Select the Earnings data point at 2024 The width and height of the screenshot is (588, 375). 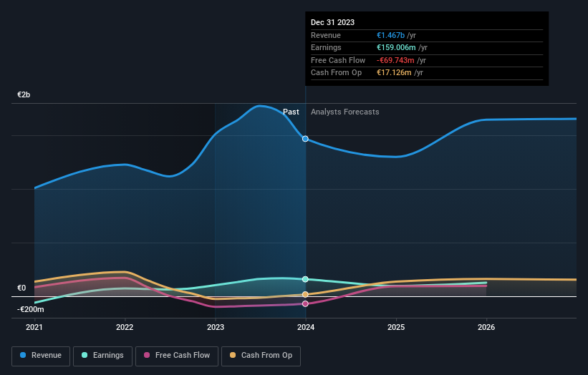(305, 279)
